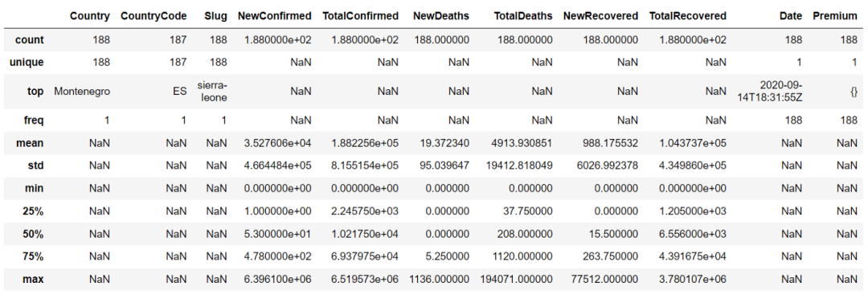Select the NewConfirmed column header
868x299 pixels.
(x=275, y=16)
